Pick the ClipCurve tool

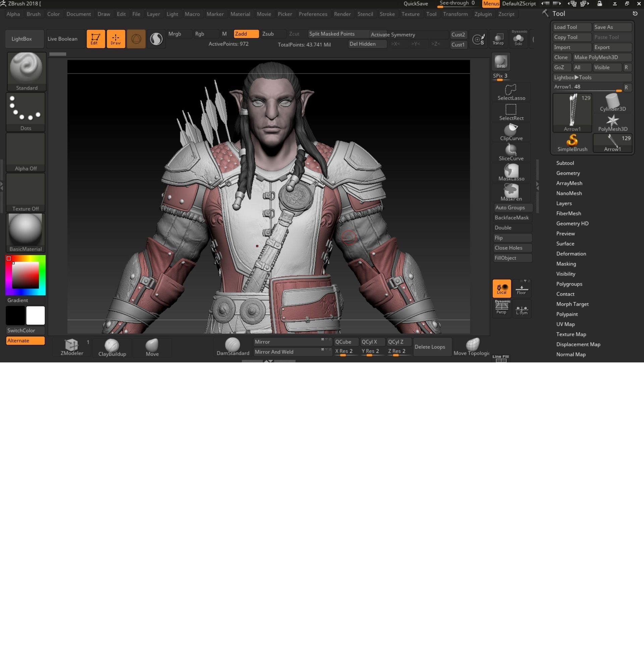[x=511, y=132]
